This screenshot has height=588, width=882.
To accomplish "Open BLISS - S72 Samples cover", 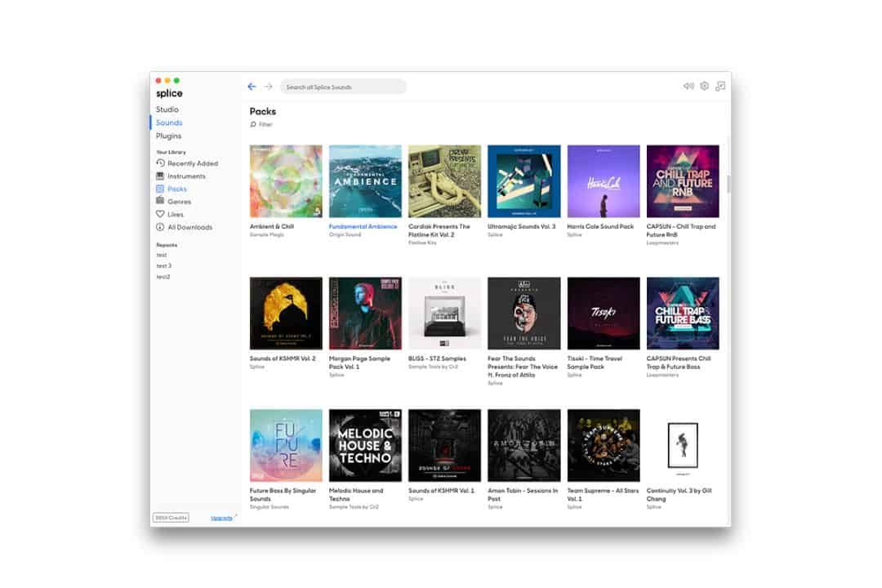I will click(x=444, y=314).
